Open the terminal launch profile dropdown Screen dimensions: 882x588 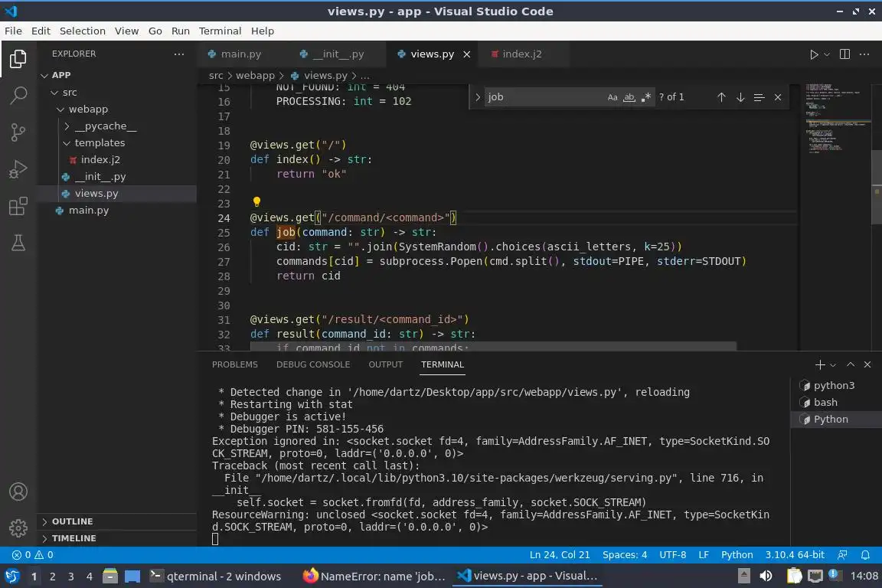pos(833,365)
